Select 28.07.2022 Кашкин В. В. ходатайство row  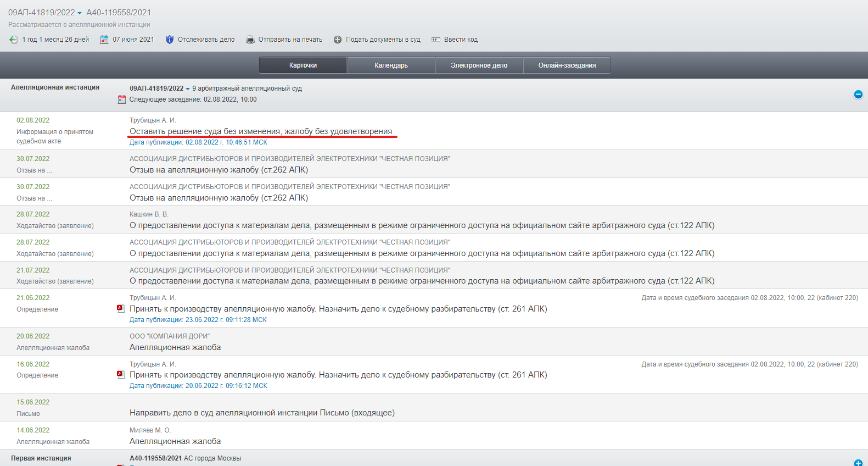pos(434,220)
